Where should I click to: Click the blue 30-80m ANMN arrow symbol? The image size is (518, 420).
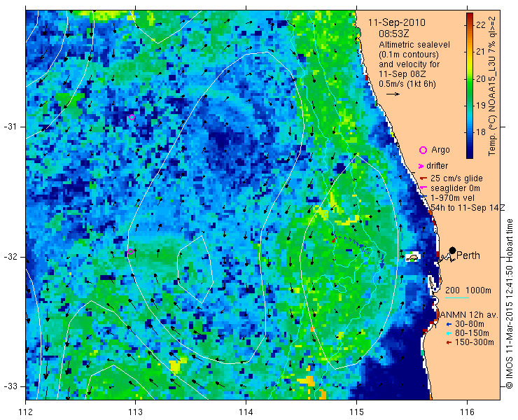tap(449, 324)
